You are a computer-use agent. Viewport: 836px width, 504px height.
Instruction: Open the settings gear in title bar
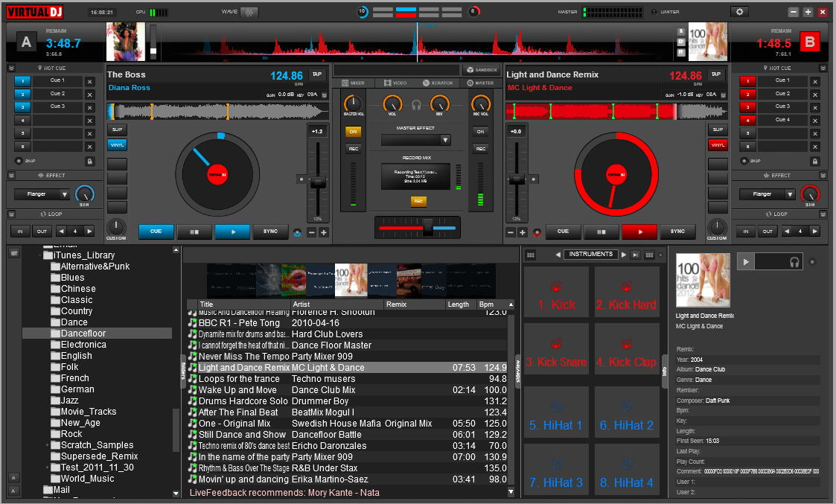[739, 12]
